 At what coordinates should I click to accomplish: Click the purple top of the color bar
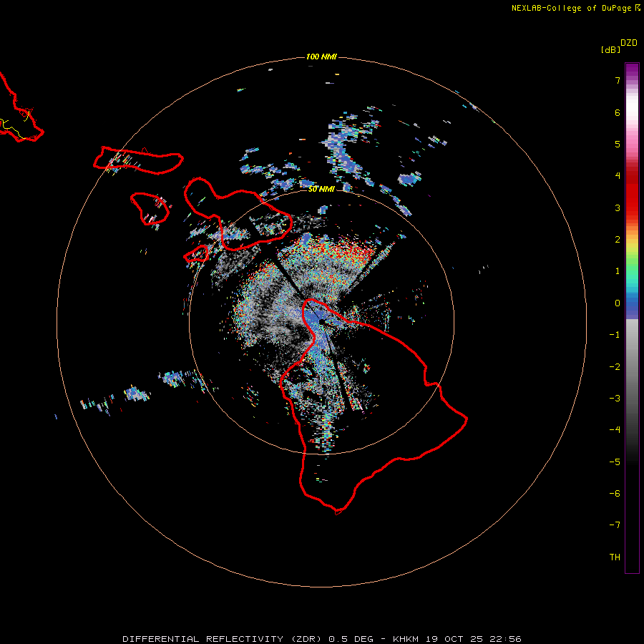[632, 70]
